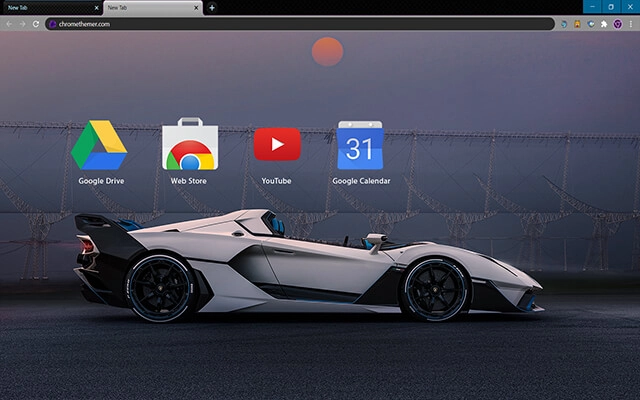The height and width of the screenshot is (400, 640).
Task: Click the purple site icon in address bar
Action: click(x=52, y=24)
